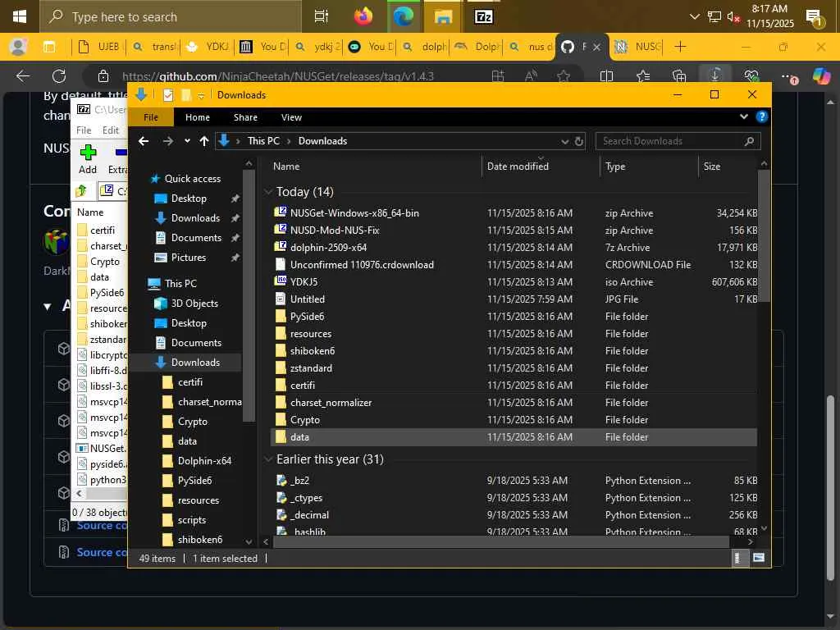Open the NUSGet-Windows-x86_64-bin zip archive

point(354,213)
